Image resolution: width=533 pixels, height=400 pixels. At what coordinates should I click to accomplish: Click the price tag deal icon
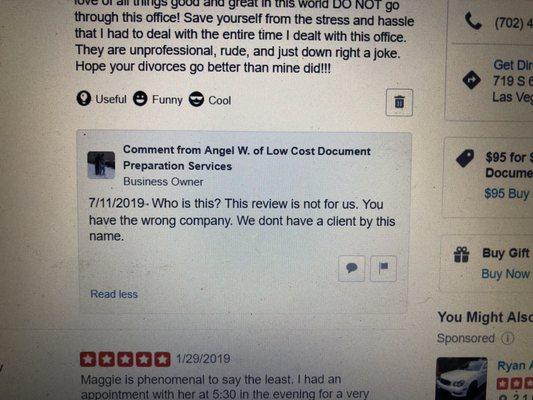pyautogui.click(x=465, y=158)
